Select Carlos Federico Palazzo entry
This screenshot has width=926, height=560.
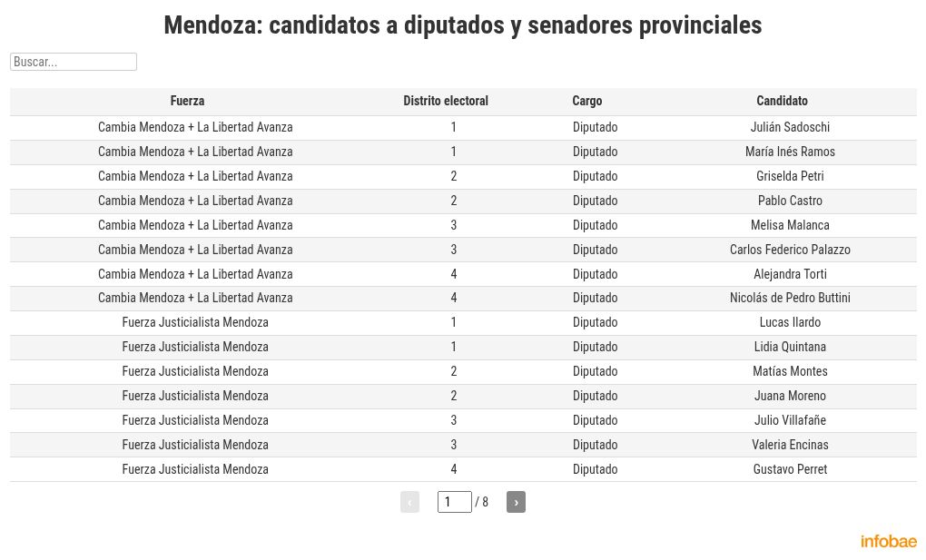[790, 250]
